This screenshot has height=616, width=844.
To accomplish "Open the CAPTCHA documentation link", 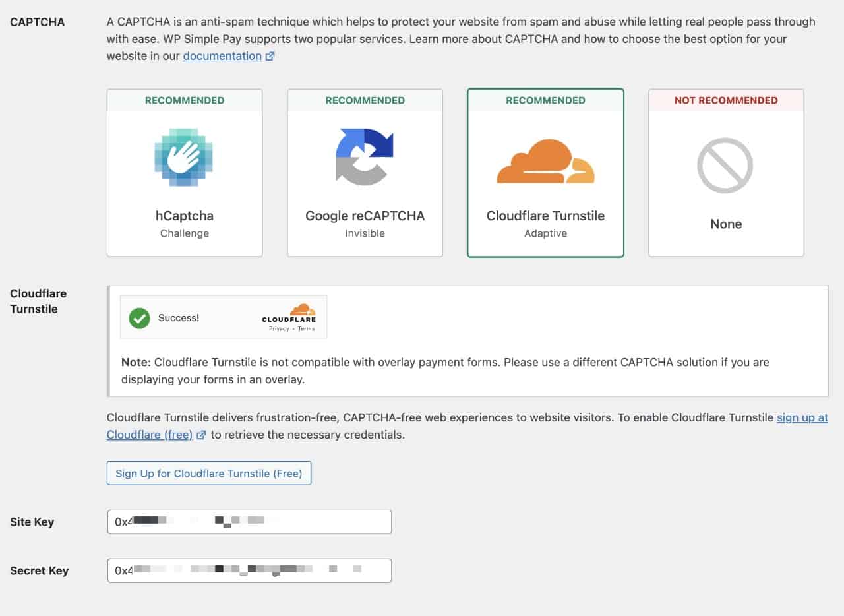I will pos(222,56).
